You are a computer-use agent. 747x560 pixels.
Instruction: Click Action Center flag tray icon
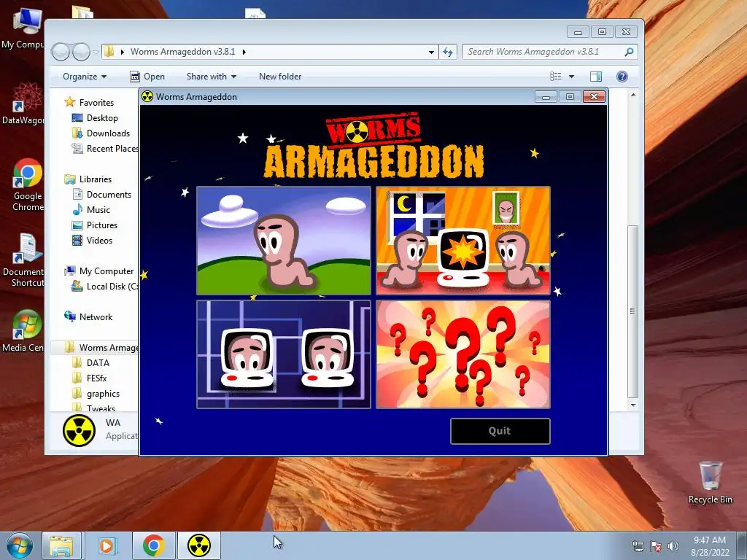pos(656,546)
